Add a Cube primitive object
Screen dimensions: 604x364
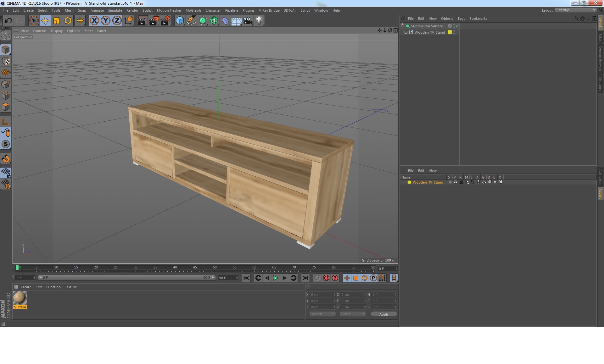(180, 21)
